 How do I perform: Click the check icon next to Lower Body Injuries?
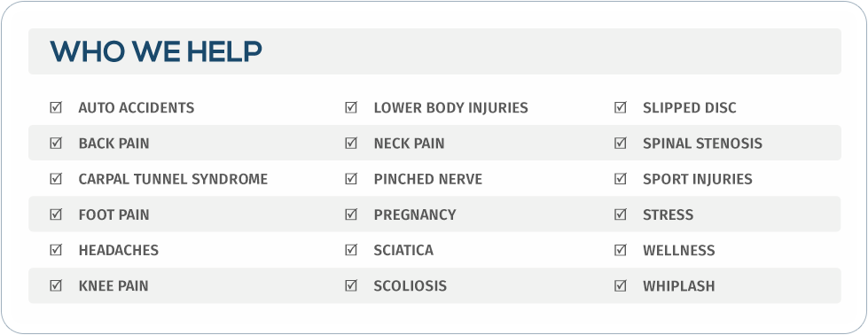pyautogui.click(x=351, y=107)
